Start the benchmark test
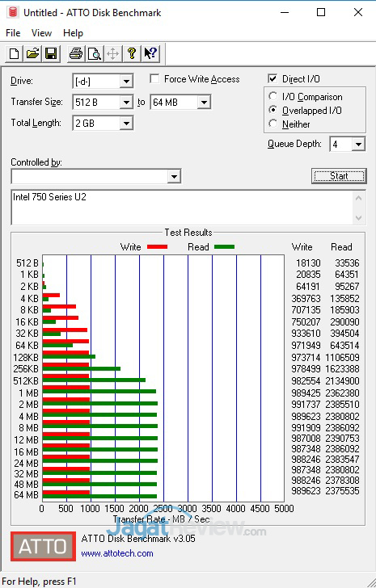376x588 pixels. (339, 176)
